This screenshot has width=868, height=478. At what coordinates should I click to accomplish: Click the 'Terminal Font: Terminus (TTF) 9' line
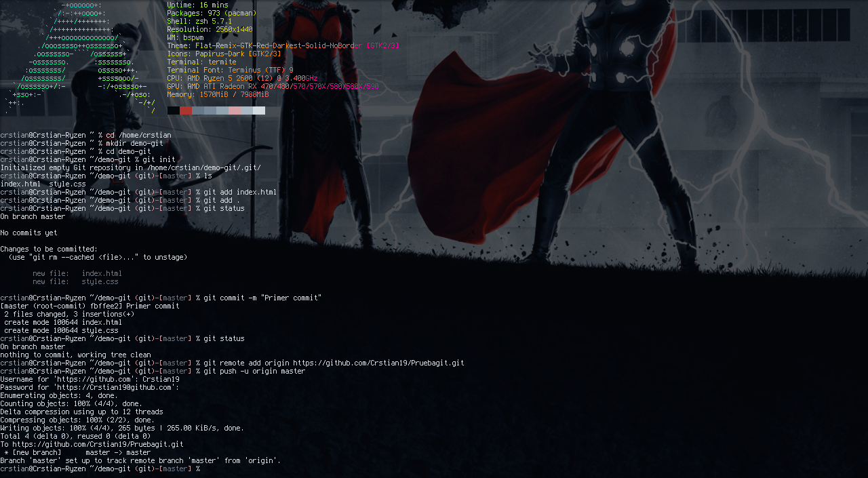point(230,71)
